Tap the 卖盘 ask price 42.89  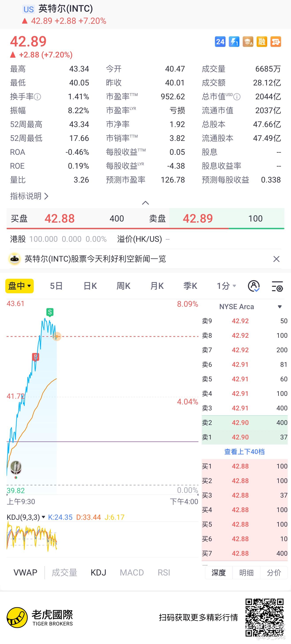[x=198, y=218]
